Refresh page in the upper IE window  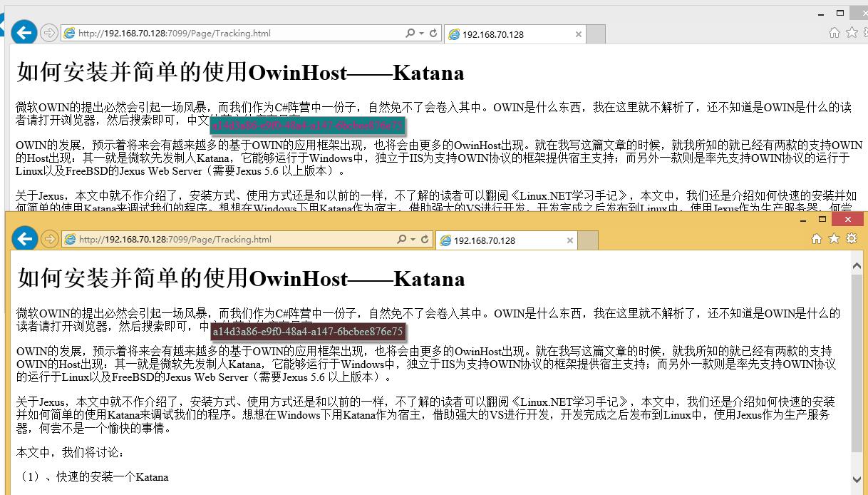pyautogui.click(x=433, y=33)
